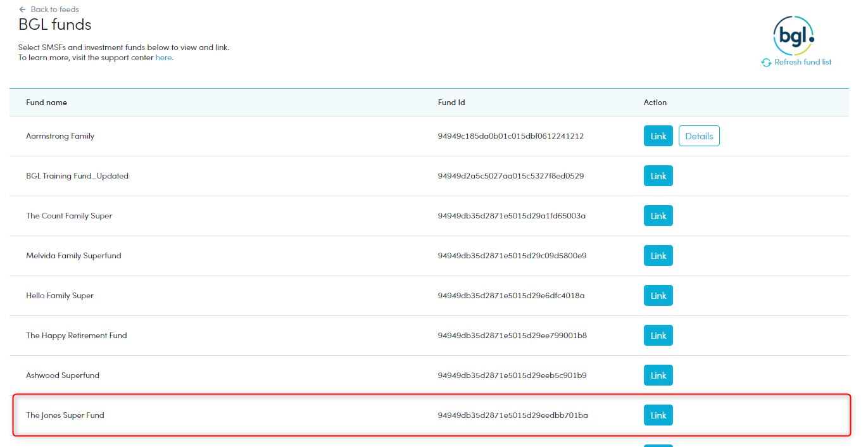Select the BGL Training Fund_Updated name
Image resolution: width=868 pixels, height=447 pixels.
(x=77, y=176)
